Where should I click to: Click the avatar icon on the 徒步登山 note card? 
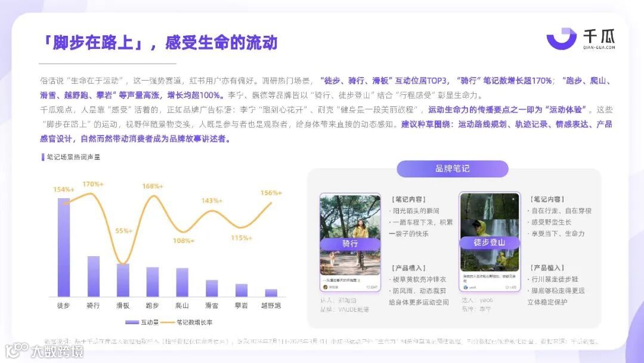click(465, 287)
